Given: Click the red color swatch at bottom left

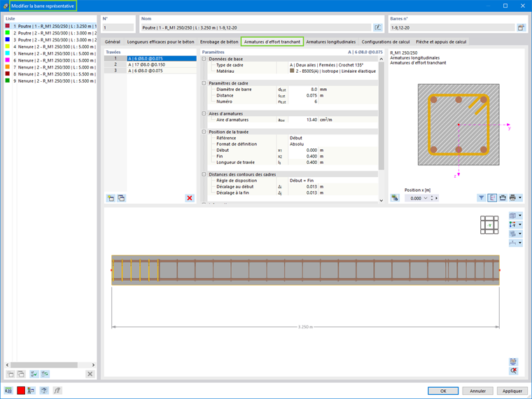Looking at the screenshot, I should coord(21,391).
